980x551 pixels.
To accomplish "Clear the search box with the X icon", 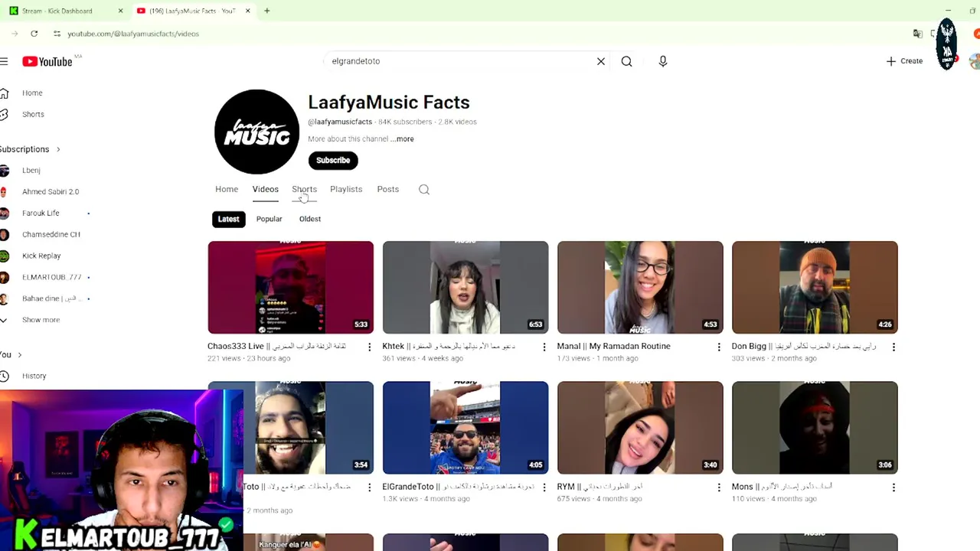I will tap(601, 61).
